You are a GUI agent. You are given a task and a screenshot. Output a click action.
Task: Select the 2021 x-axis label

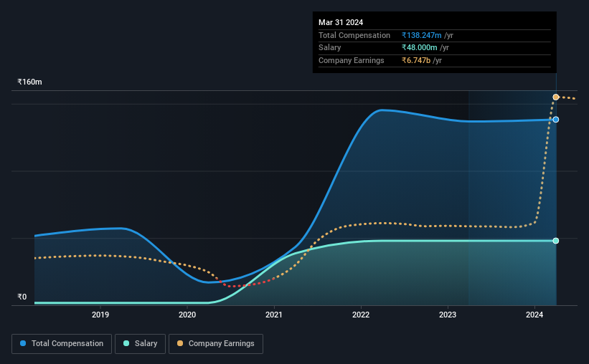(x=274, y=315)
